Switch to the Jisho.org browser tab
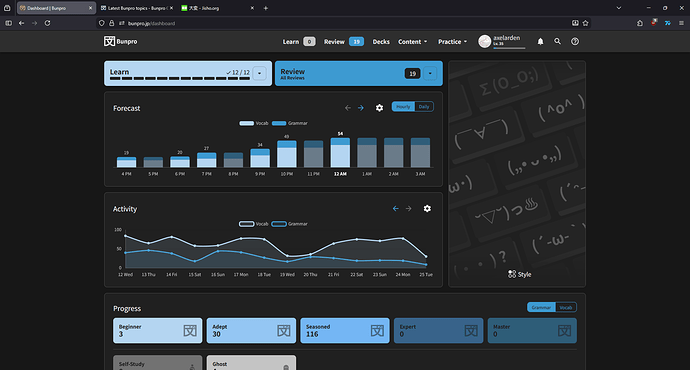Viewport: 690px width, 370px height. [x=218, y=8]
